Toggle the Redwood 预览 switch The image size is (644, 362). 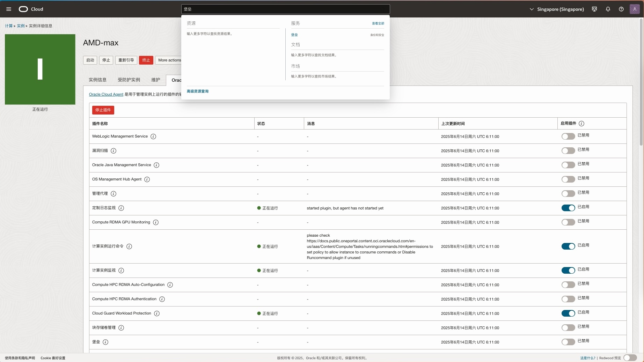630,358
